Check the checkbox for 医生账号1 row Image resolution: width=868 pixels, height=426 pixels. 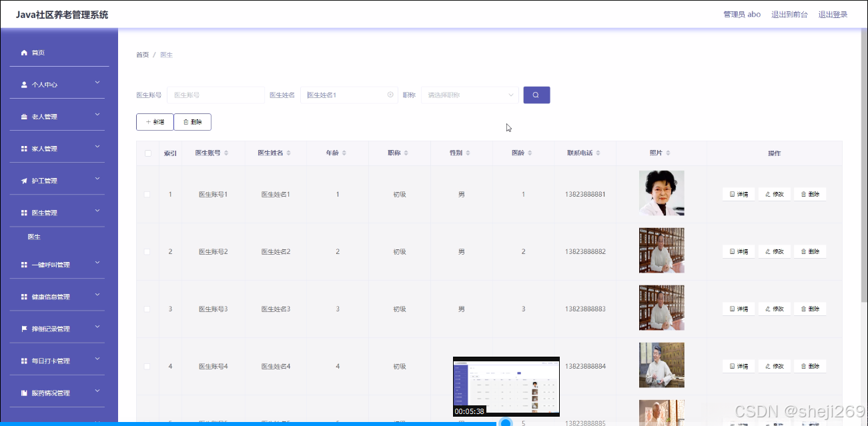pyautogui.click(x=147, y=193)
